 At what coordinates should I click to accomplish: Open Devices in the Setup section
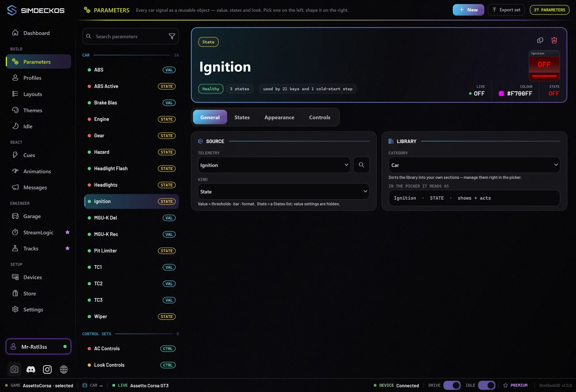click(38, 277)
